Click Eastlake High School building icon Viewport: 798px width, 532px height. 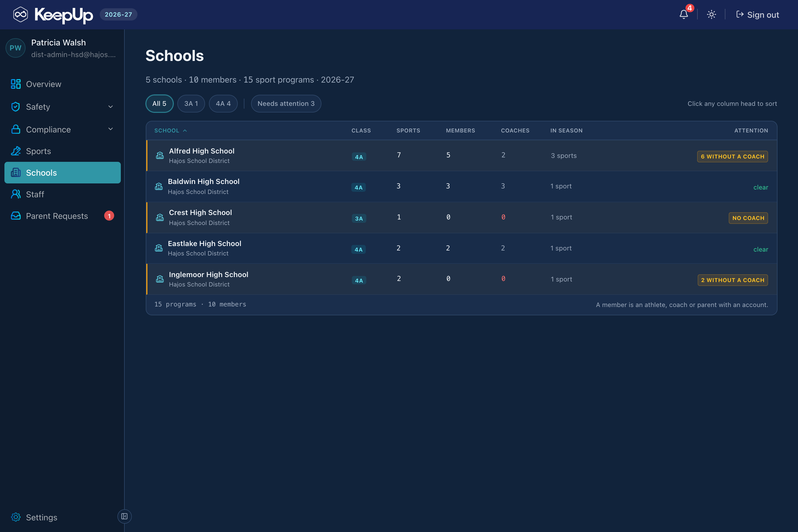tap(158, 248)
